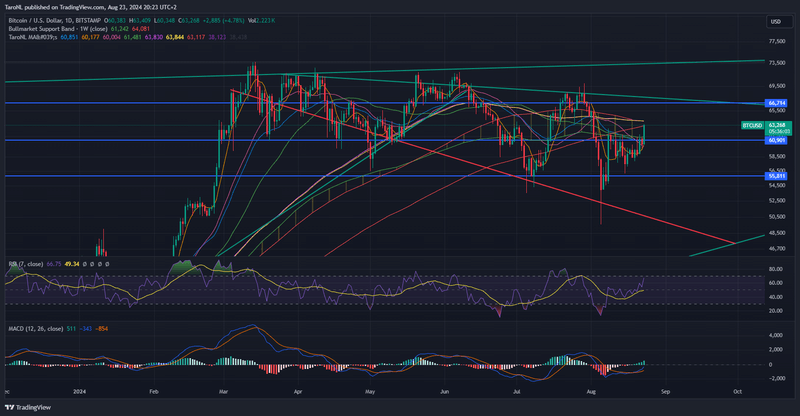The image size is (800, 416).
Task: Click the Low value 60,348
Action: point(164,20)
